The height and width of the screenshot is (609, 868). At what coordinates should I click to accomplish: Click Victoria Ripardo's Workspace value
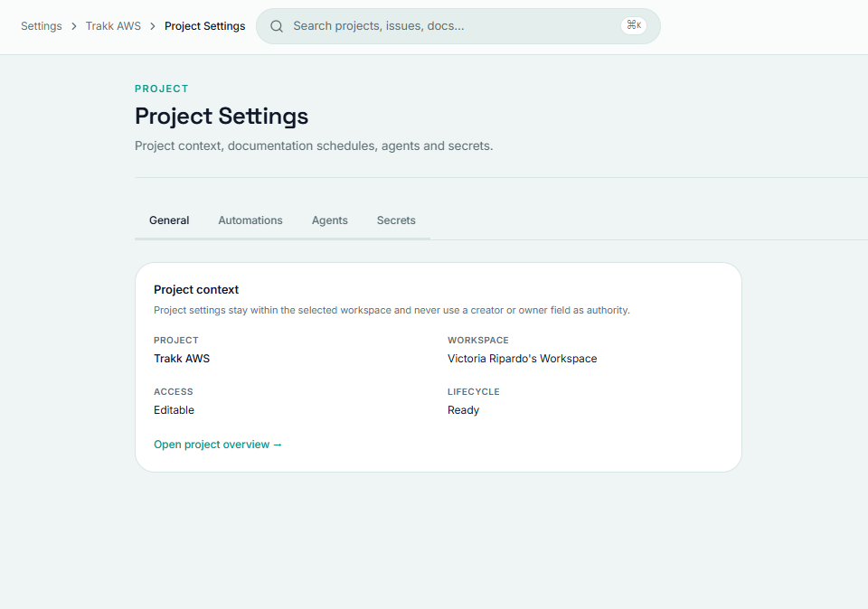[522, 359]
